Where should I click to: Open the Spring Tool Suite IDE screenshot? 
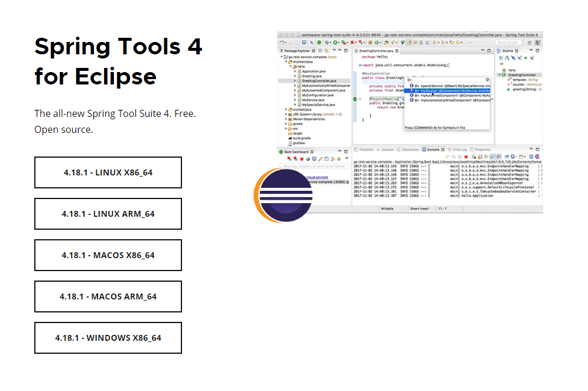click(x=410, y=122)
